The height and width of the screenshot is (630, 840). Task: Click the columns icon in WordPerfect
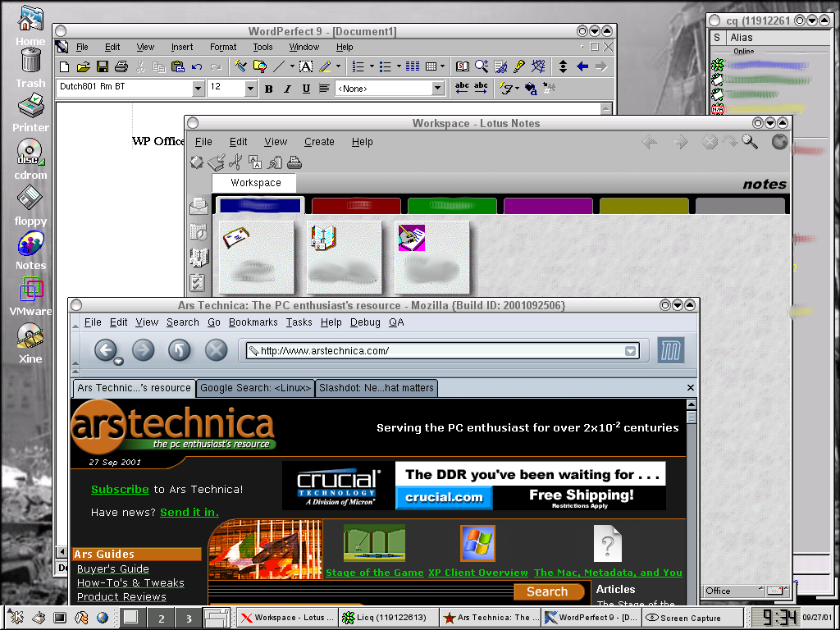pos(413,66)
